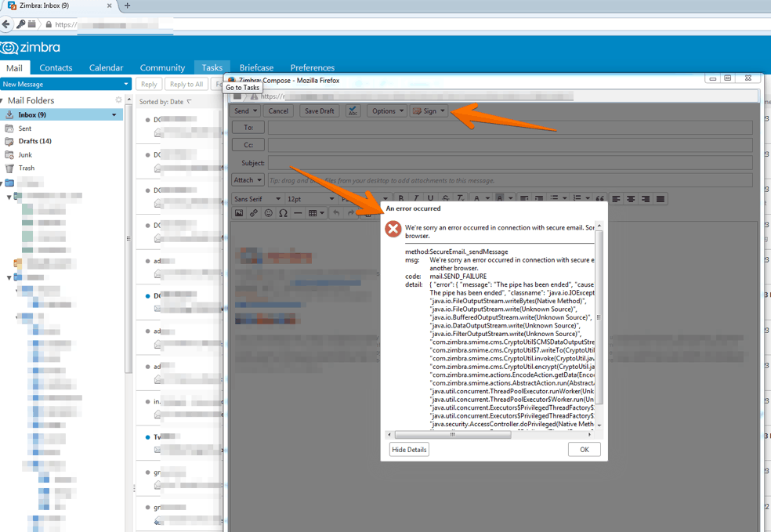Insert a table icon in editor
This screenshot has width=771, height=532.
(x=312, y=213)
